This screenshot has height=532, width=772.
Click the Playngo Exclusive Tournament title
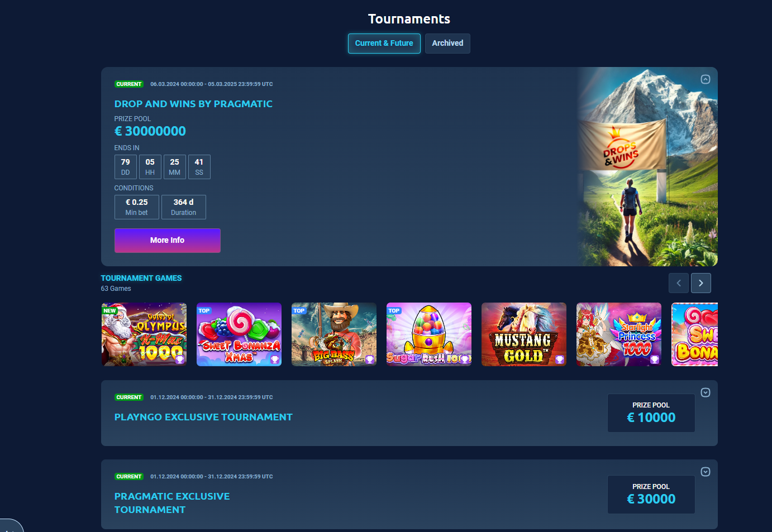tap(203, 417)
